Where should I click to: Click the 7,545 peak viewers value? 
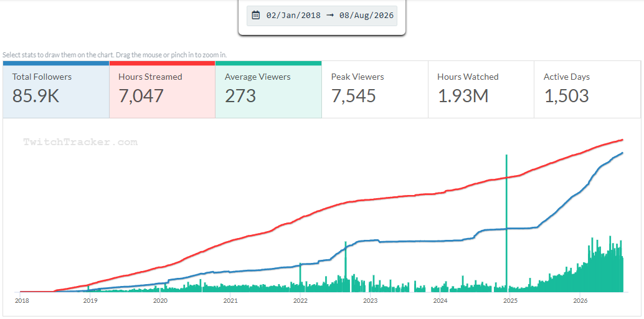coord(353,96)
